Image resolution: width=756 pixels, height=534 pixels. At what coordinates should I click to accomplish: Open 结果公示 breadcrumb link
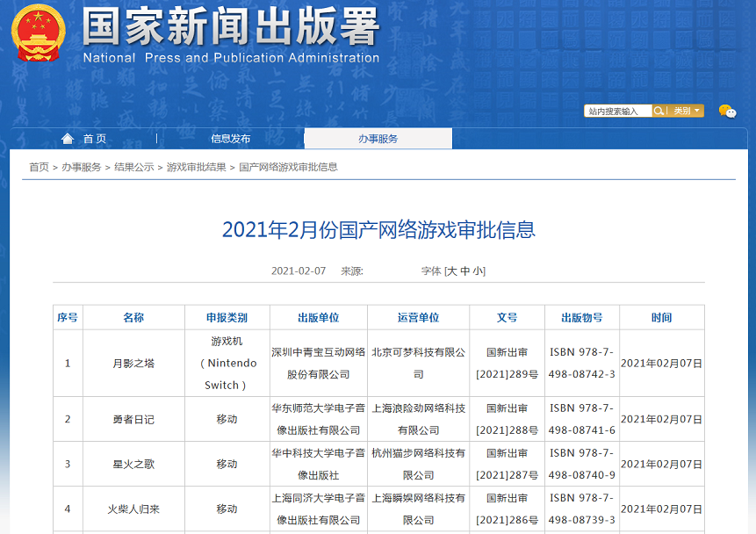click(x=133, y=167)
